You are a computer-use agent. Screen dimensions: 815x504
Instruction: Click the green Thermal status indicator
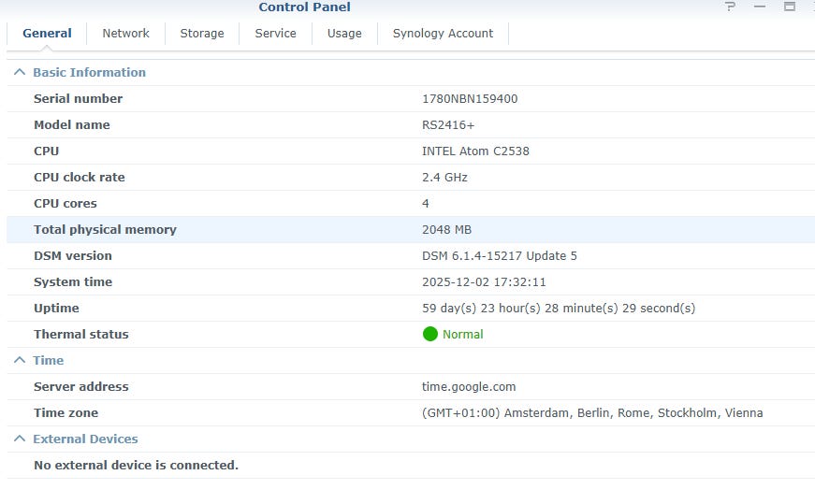click(x=430, y=334)
